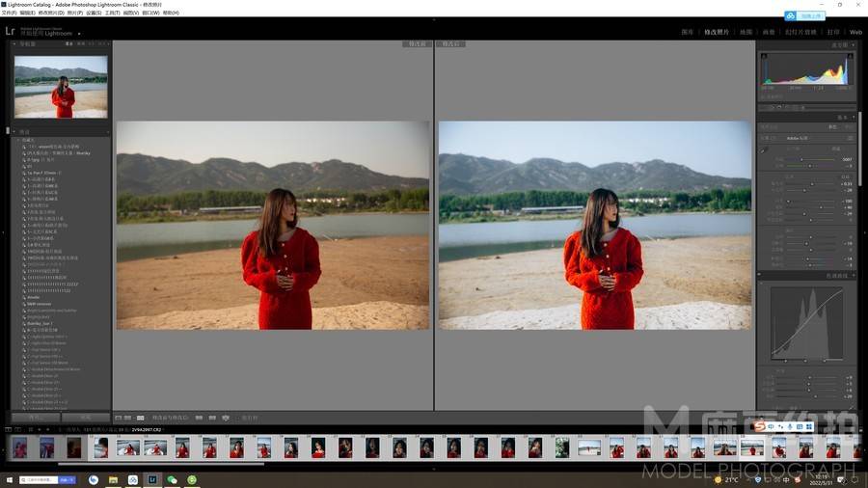Image resolution: width=868 pixels, height=488 pixels.
Task: Open the identity plate dropdown arrow
Action: (x=79, y=34)
